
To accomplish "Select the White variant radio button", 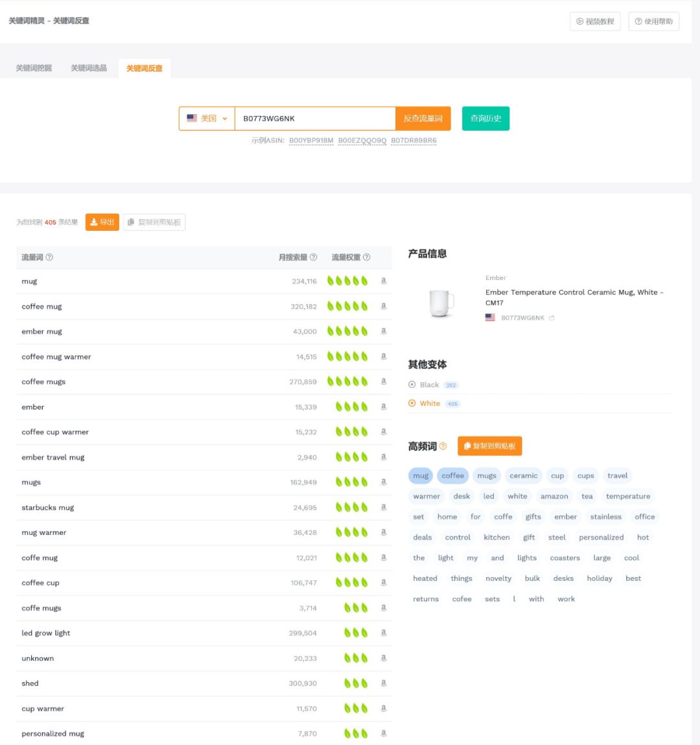I will click(412, 403).
